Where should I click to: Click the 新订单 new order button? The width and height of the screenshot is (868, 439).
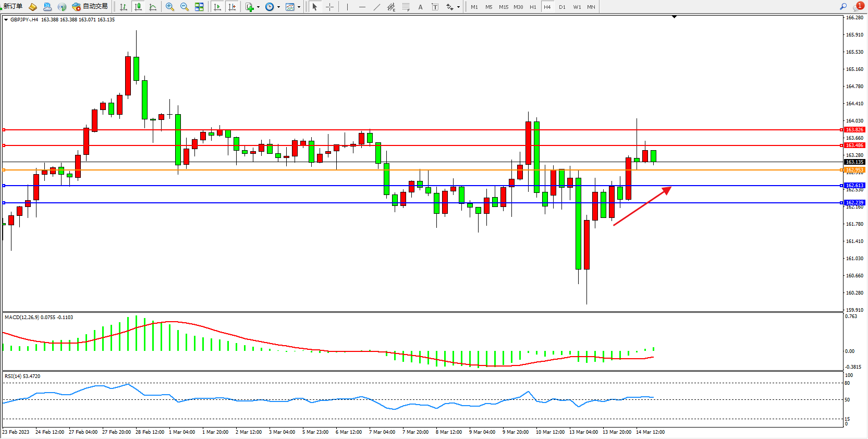click(x=13, y=6)
